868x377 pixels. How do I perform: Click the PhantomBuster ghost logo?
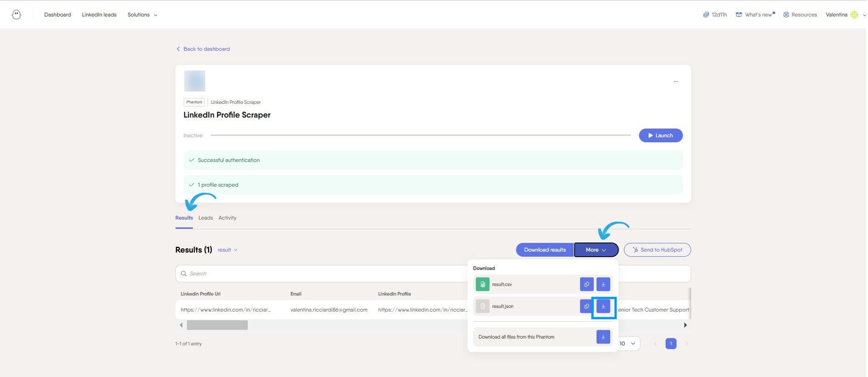coord(16,15)
